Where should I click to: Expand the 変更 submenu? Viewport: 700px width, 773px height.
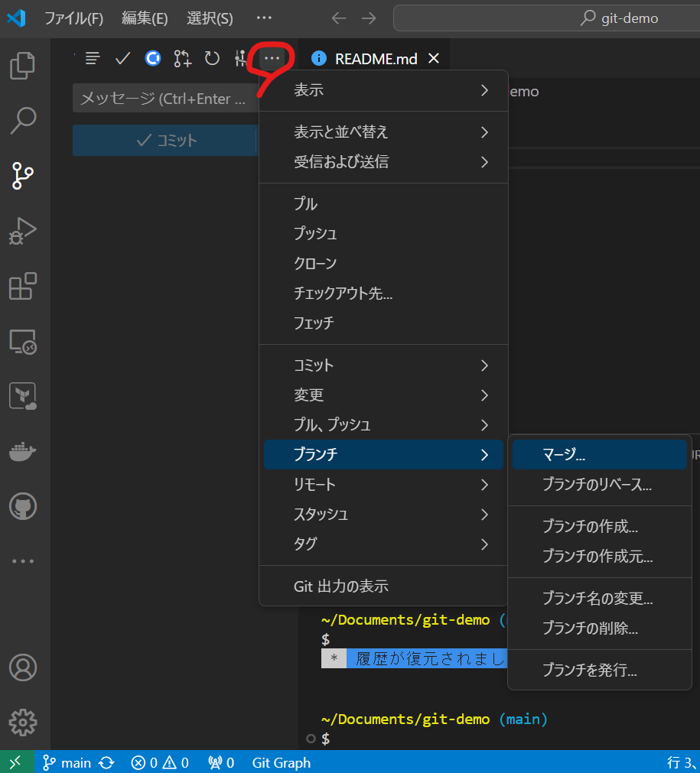[383, 395]
